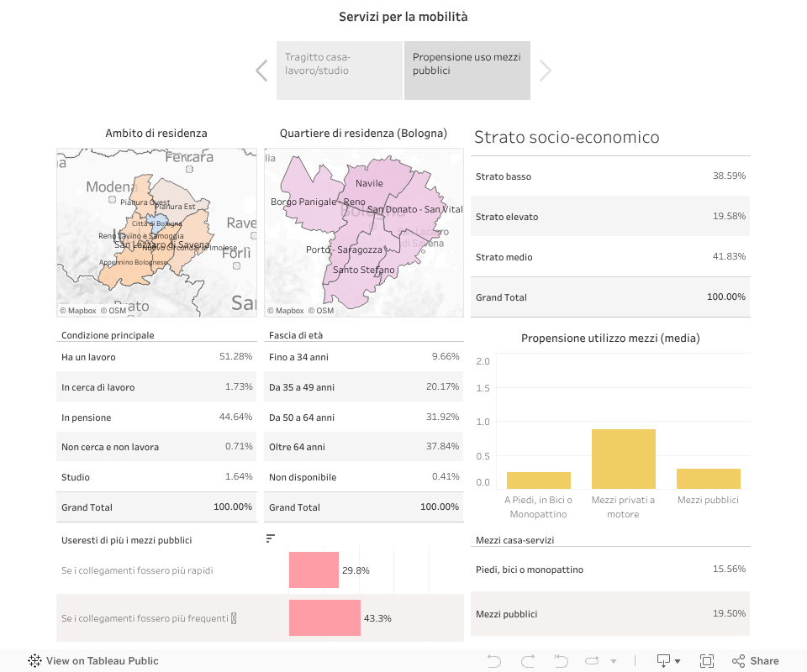
Task: Switch to Tragitto casa-lavoro/studio tab
Action: point(339,71)
